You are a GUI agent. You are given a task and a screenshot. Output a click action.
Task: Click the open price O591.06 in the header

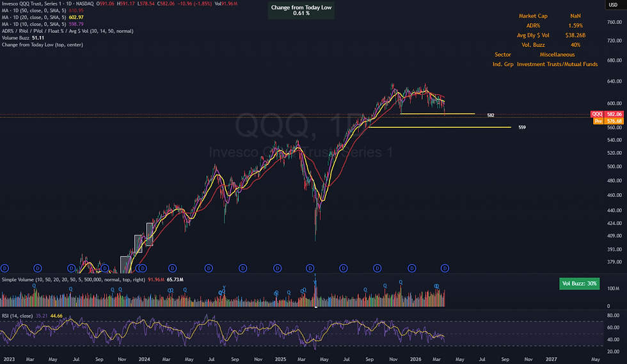(105, 4)
